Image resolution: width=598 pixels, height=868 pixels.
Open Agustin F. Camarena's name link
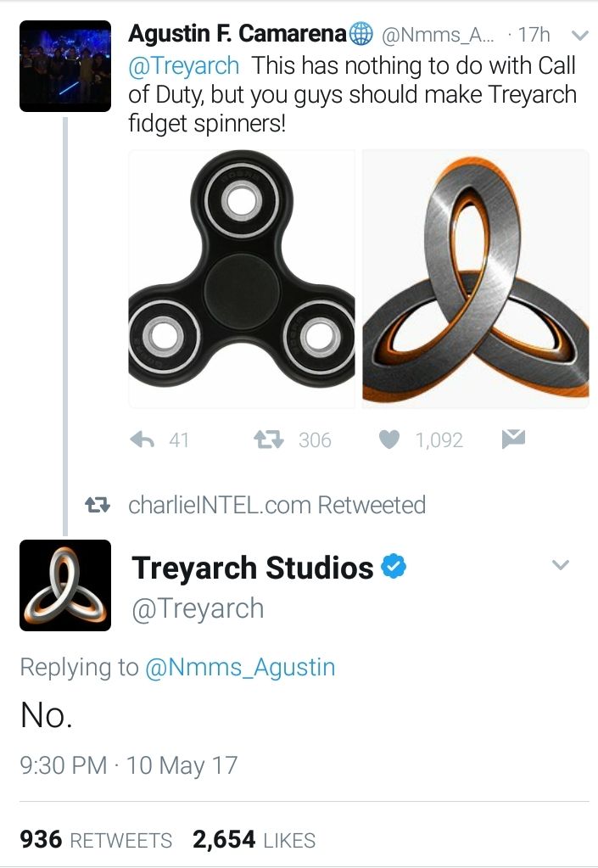coord(238,34)
